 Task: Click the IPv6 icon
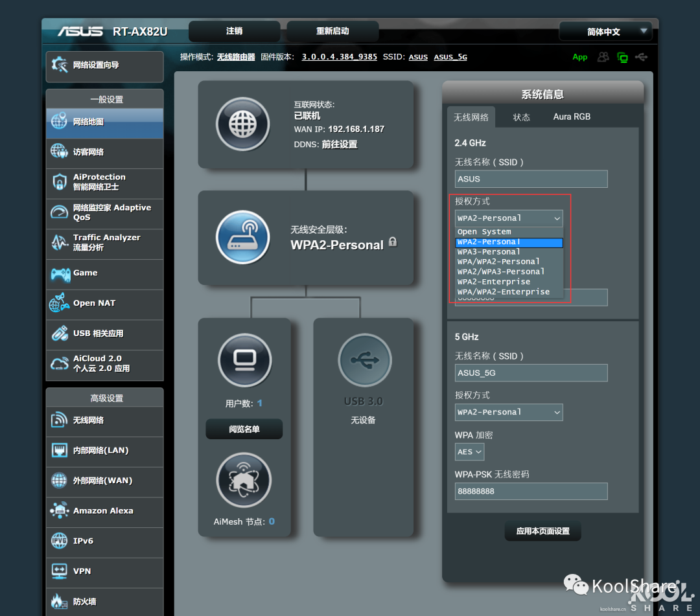coord(60,541)
